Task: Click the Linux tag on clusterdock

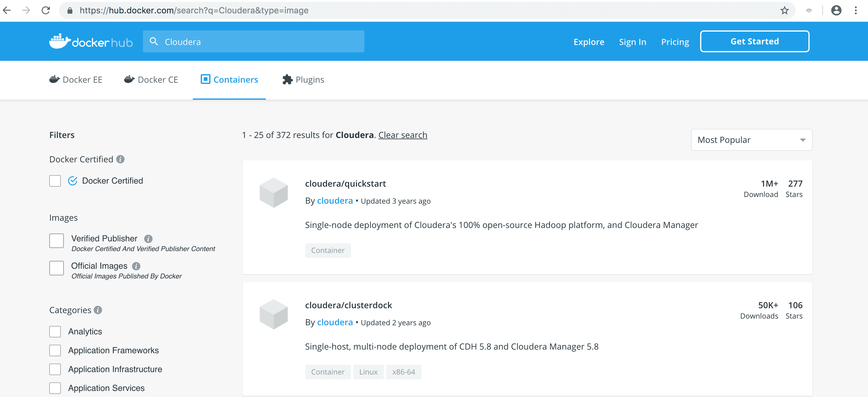Action: (368, 372)
